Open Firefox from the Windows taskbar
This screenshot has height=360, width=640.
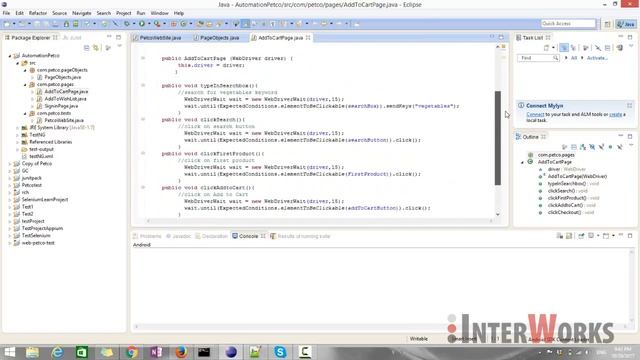181,352
